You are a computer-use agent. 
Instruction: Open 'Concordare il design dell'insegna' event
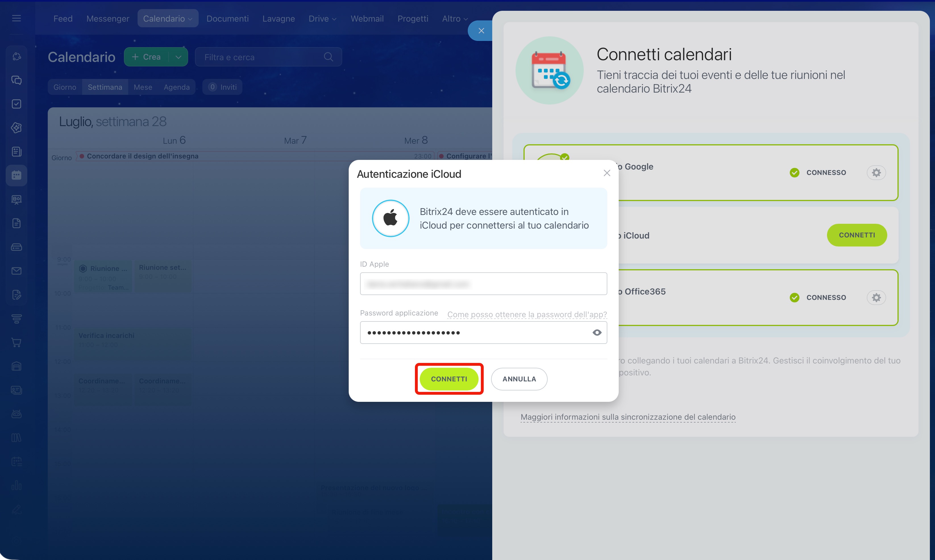pos(256,156)
